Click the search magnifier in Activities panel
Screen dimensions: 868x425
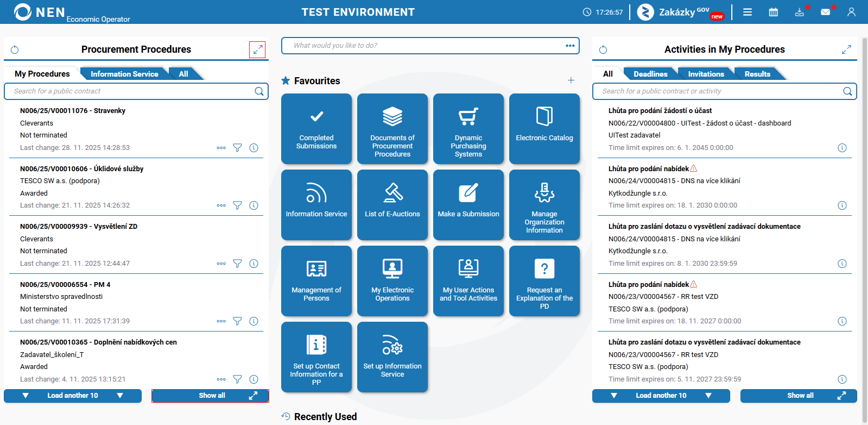pyautogui.click(x=847, y=91)
